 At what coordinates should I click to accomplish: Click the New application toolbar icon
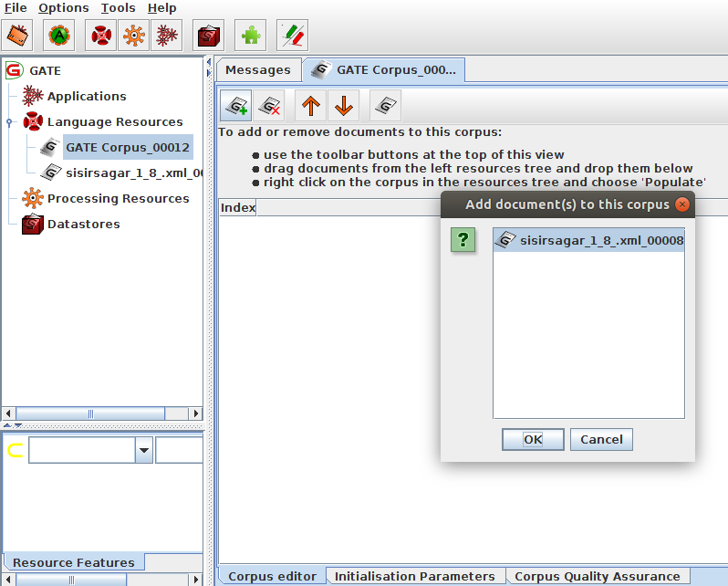166,36
